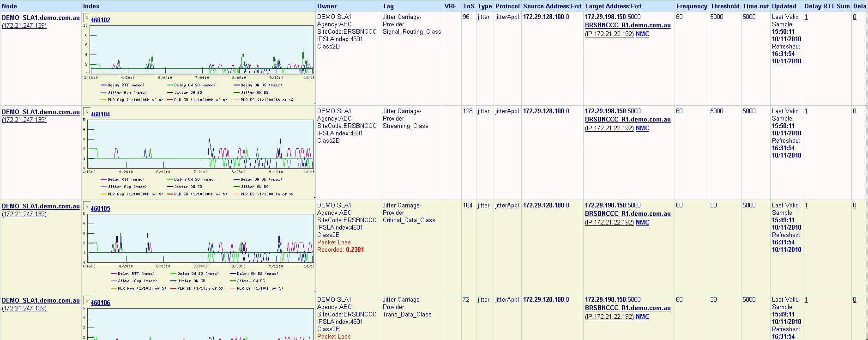Click Delay RTT Sum value 1 in 460102 row

(806, 17)
